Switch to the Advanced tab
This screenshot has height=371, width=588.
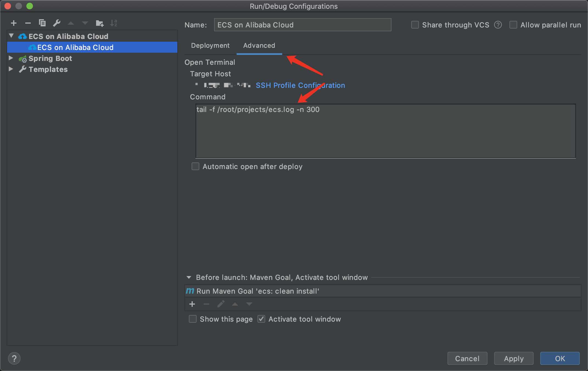[259, 45]
